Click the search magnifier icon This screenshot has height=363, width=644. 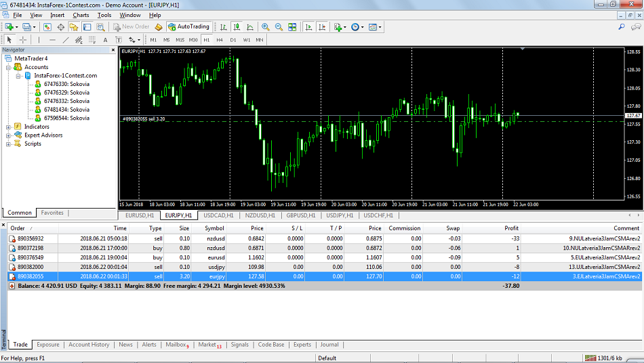(x=622, y=26)
